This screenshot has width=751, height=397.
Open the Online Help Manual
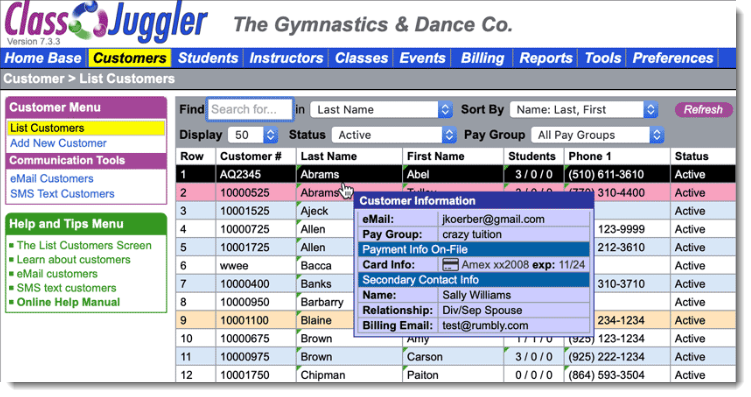coord(68,302)
